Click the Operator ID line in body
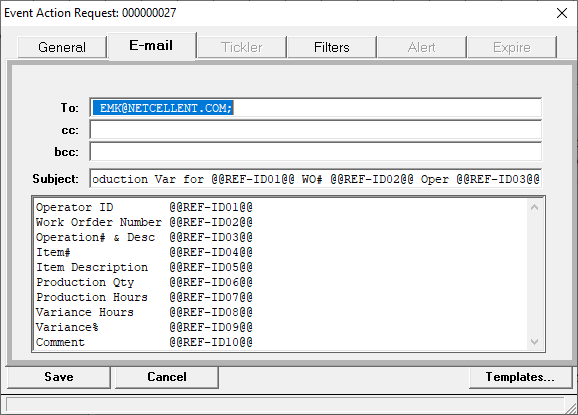The image size is (578, 415). pos(144,207)
